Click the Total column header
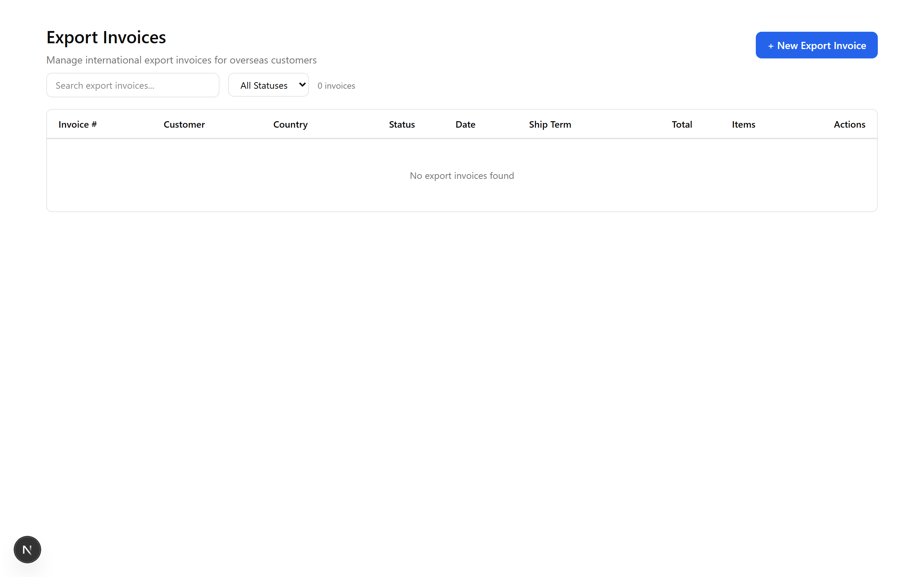This screenshot has width=924, height=577. (x=681, y=124)
